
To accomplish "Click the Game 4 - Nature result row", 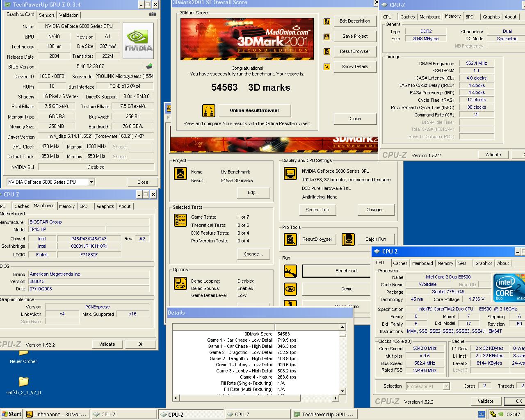I will pos(256,377).
